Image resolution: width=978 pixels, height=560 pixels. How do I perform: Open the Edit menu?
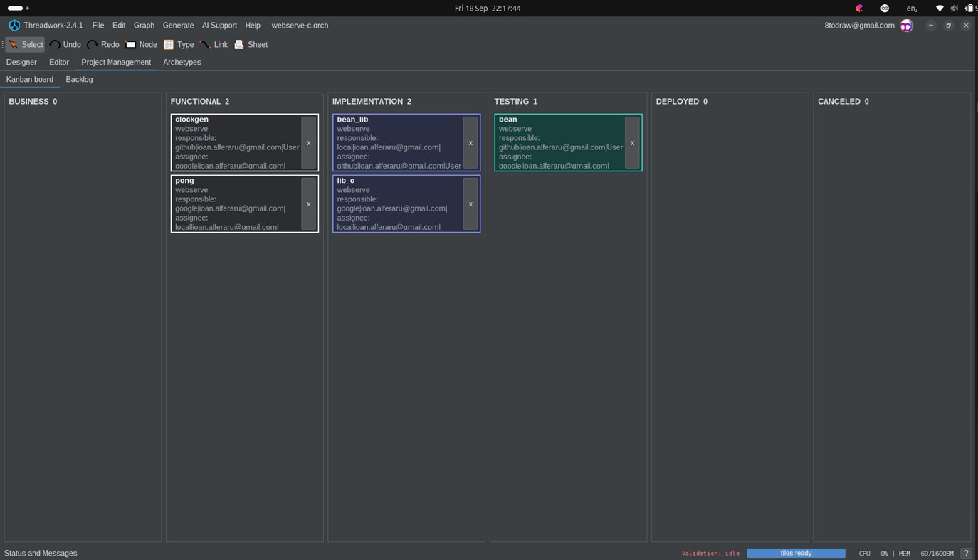click(119, 26)
